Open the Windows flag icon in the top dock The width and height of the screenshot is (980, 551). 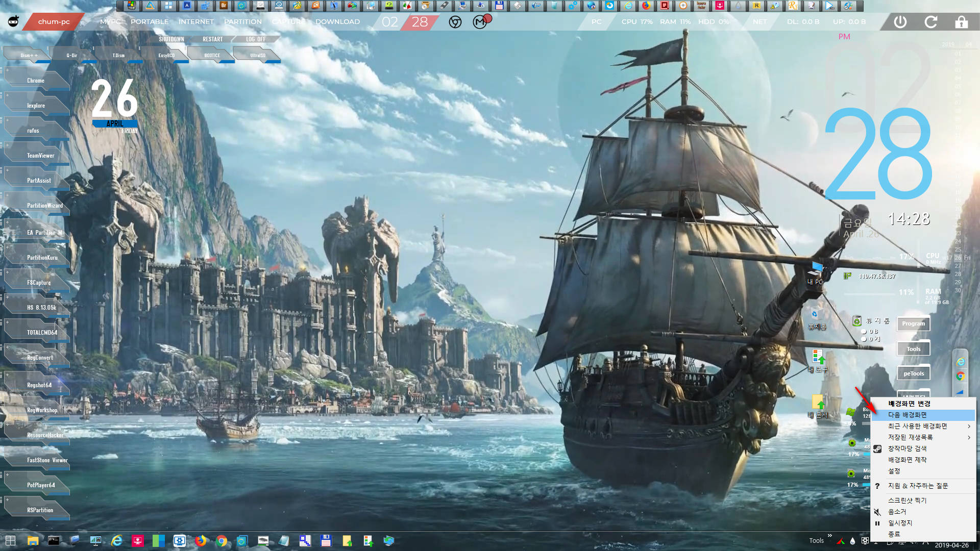(x=132, y=6)
